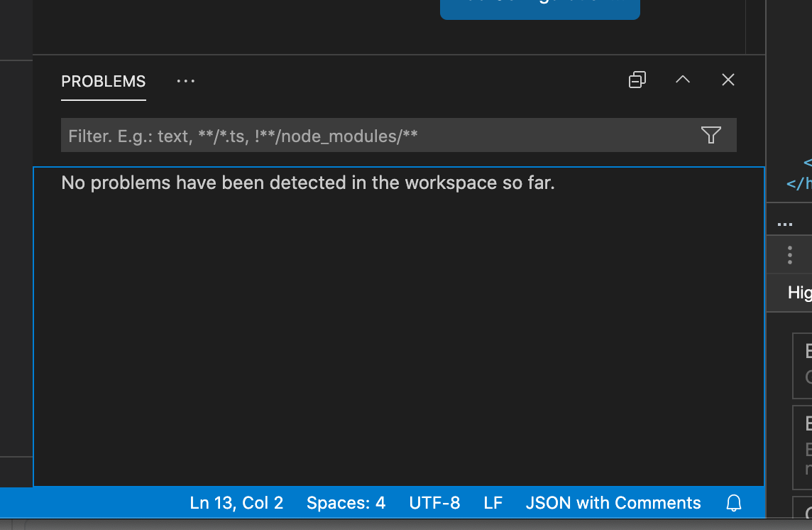Open Go to Line via Ln 13, Col 2

(x=236, y=503)
